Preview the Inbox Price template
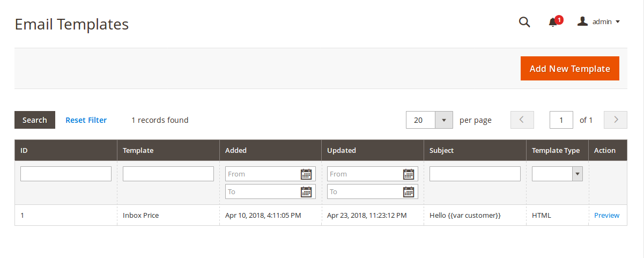This screenshot has height=258, width=644. click(606, 216)
